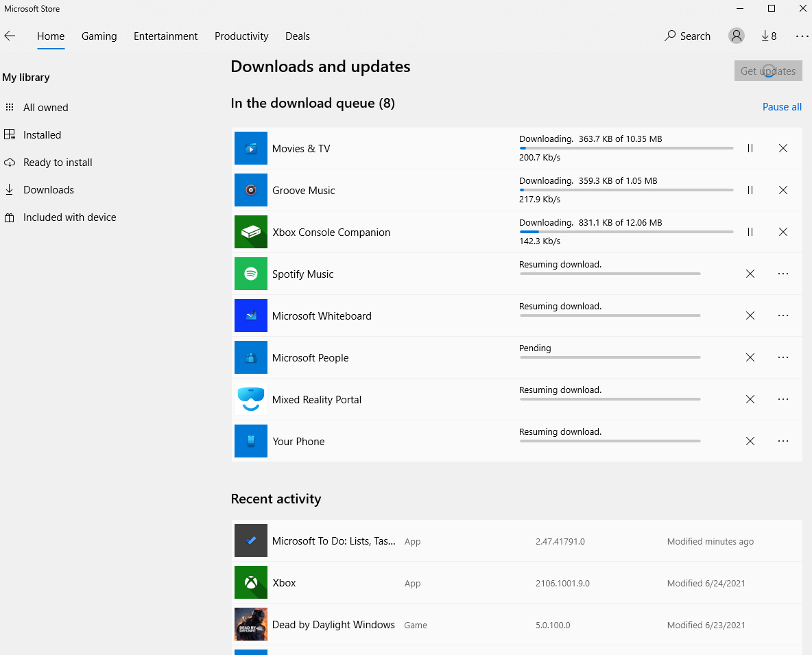Click the Xbox Console Companion app icon
This screenshot has height=655, width=812.
click(250, 232)
